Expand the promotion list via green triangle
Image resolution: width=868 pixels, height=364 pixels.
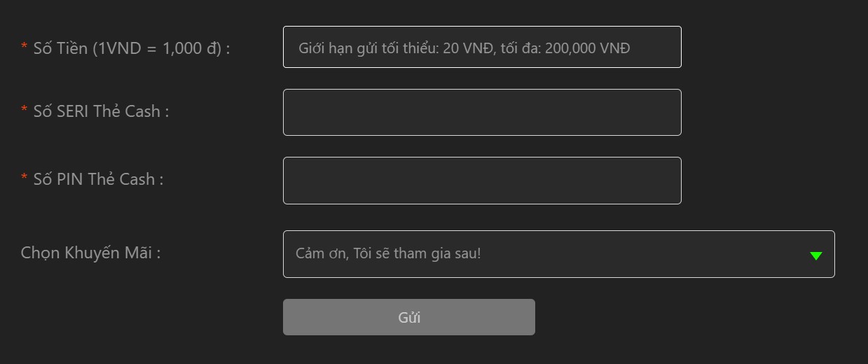coord(815,255)
